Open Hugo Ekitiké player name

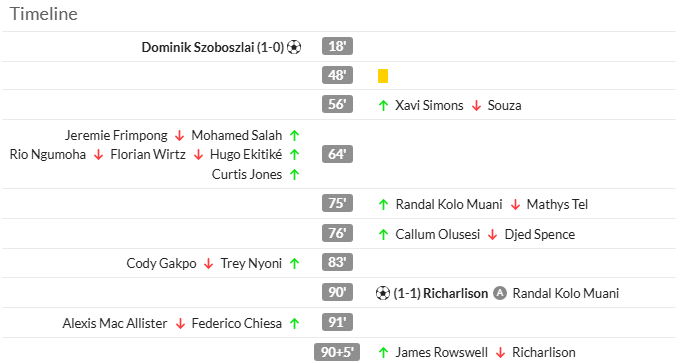(246, 154)
